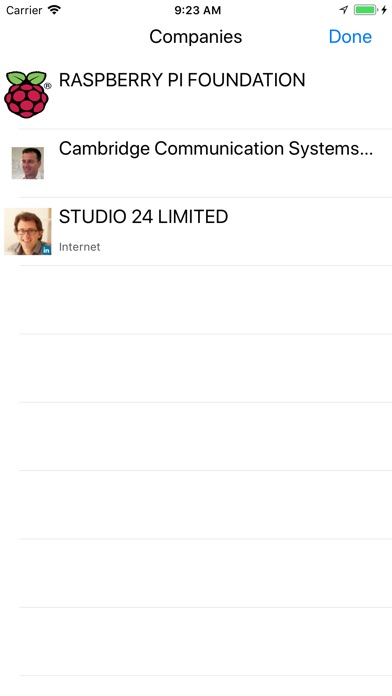Tap the first empty row below Studio 24
This screenshot has width=392, height=696.
(196, 300)
